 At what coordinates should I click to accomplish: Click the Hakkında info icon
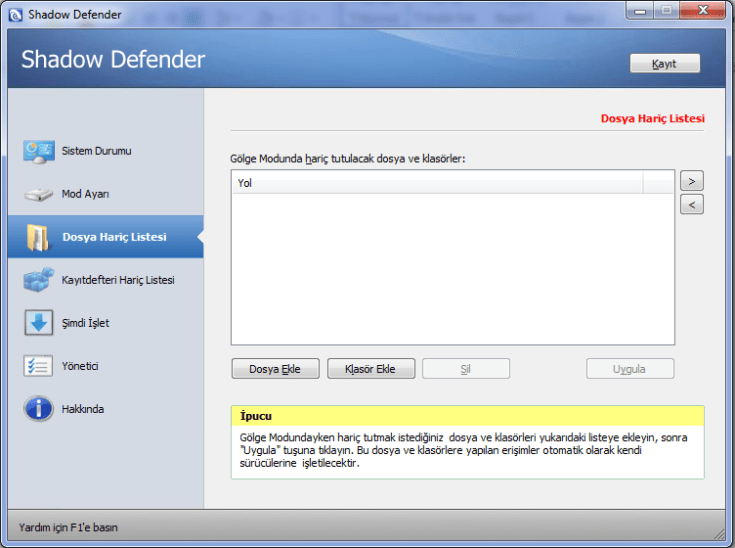tap(38, 409)
